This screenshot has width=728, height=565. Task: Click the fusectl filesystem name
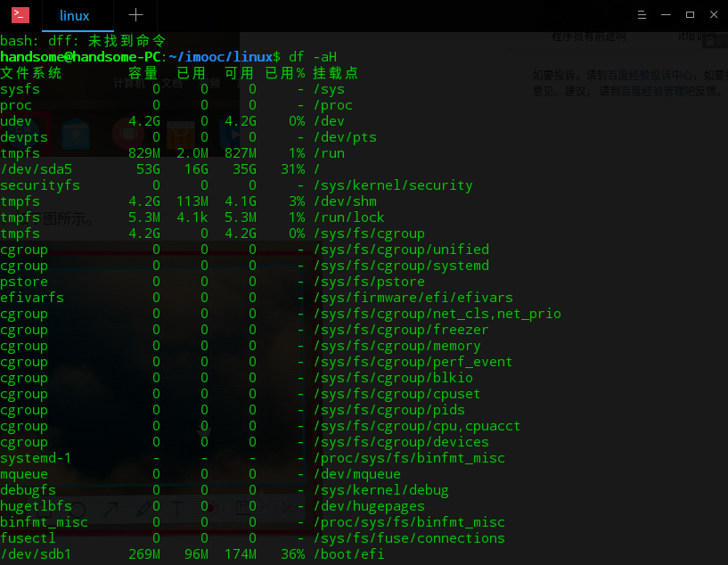[28, 538]
